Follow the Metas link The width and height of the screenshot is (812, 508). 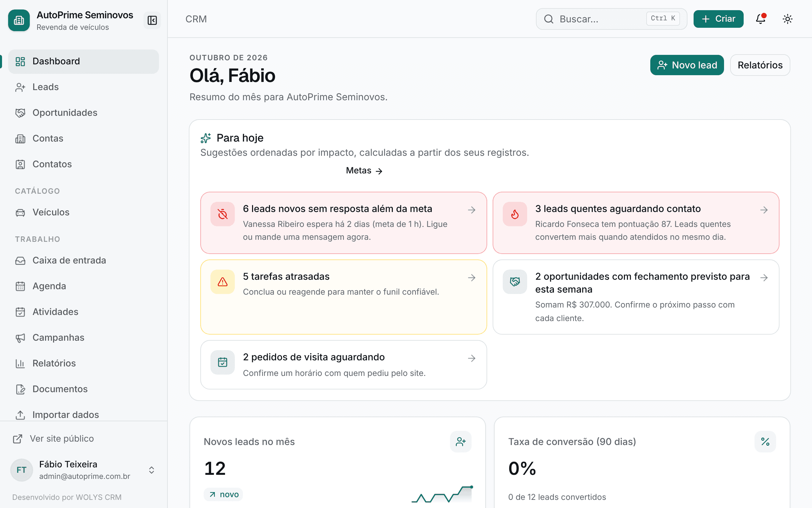pyautogui.click(x=364, y=171)
